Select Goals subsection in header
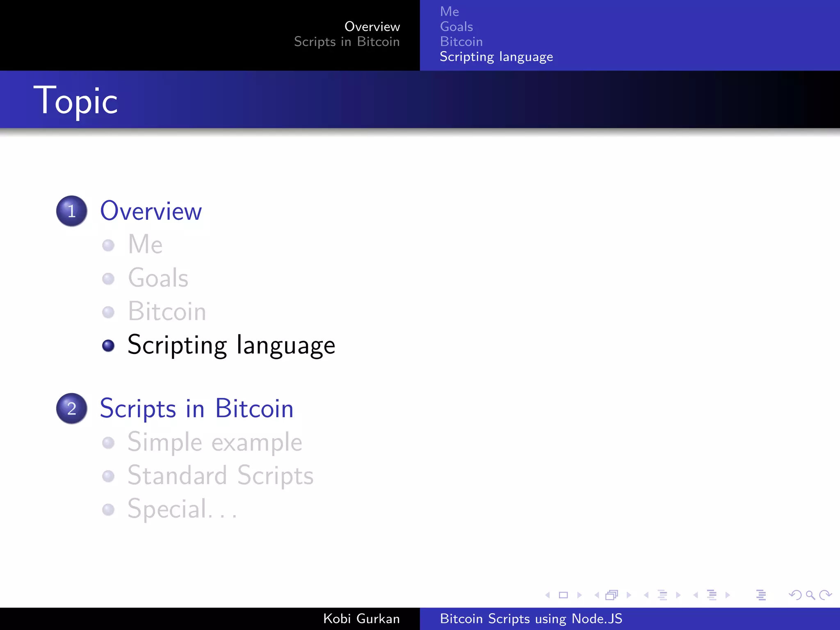The height and width of the screenshot is (630, 840). [457, 27]
